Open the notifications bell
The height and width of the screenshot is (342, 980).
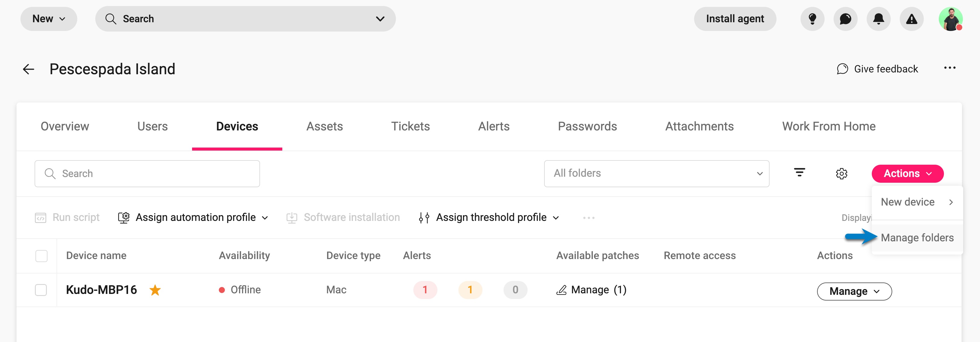point(878,19)
